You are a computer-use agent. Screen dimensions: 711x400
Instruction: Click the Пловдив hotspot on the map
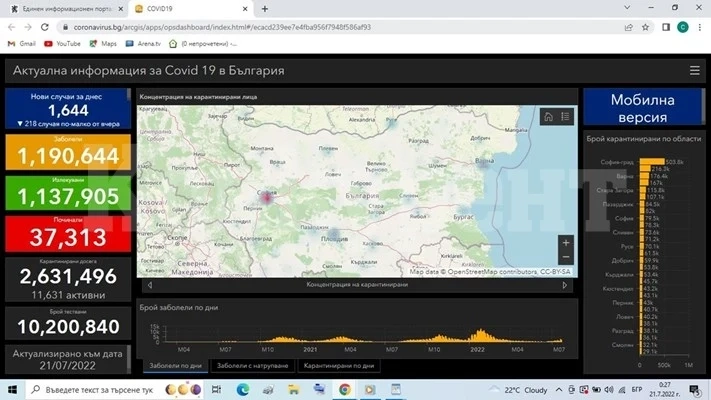[x=334, y=234]
